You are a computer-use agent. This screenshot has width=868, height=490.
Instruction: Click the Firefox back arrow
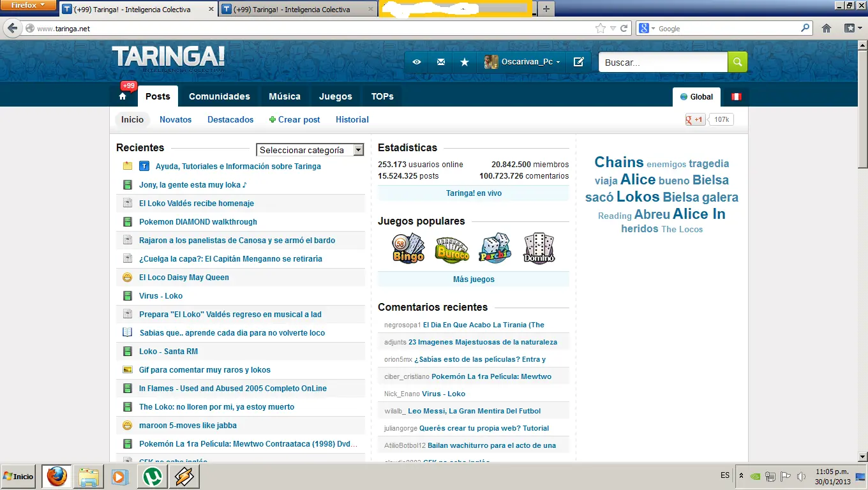pyautogui.click(x=12, y=28)
